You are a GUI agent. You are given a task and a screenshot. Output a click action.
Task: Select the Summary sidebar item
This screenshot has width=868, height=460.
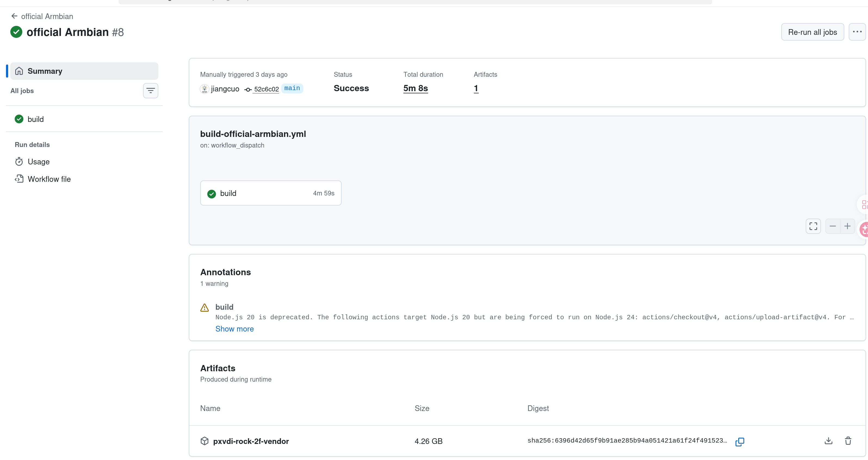[x=84, y=71]
